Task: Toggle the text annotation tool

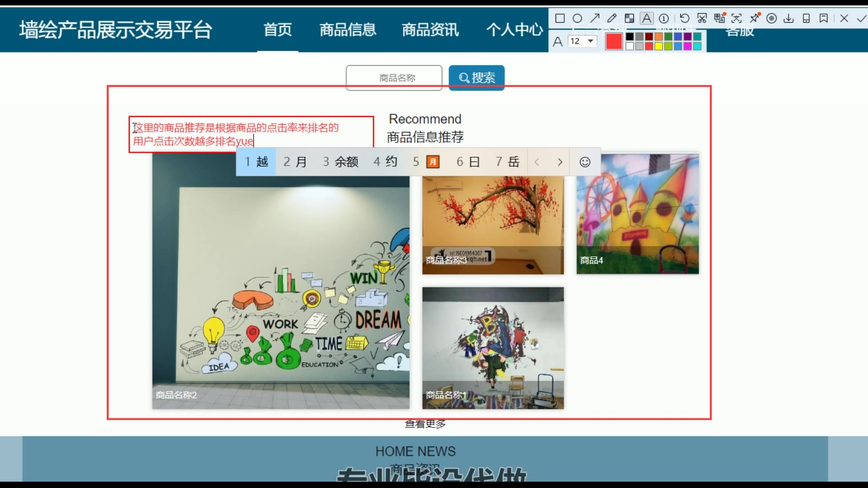Action: [x=647, y=18]
